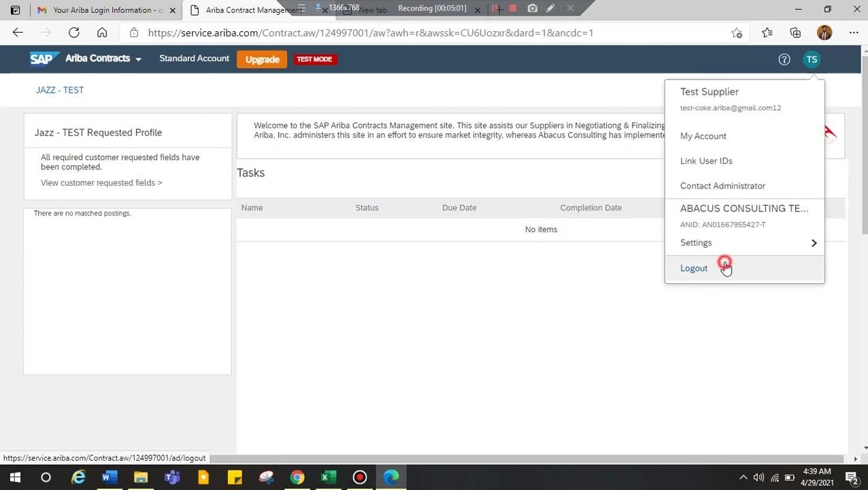Image resolution: width=868 pixels, height=490 pixels.
Task: Take a snapshot with recorder camera icon
Action: click(x=532, y=9)
